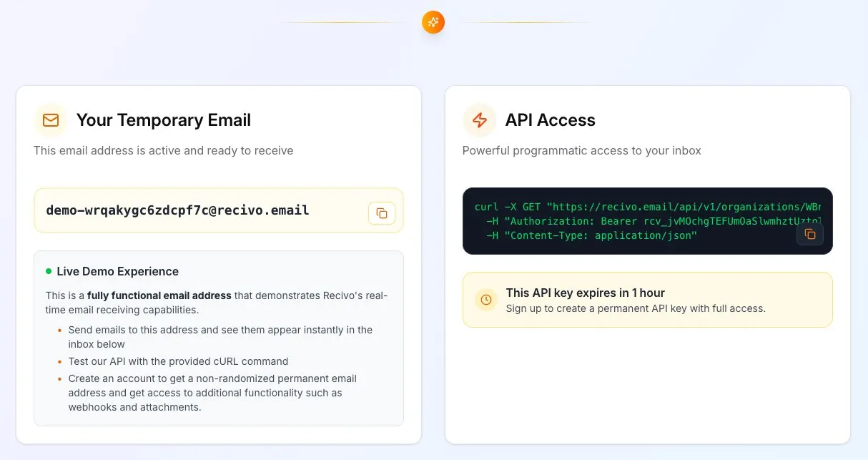Click the "Create an account" bullet text

click(x=212, y=393)
